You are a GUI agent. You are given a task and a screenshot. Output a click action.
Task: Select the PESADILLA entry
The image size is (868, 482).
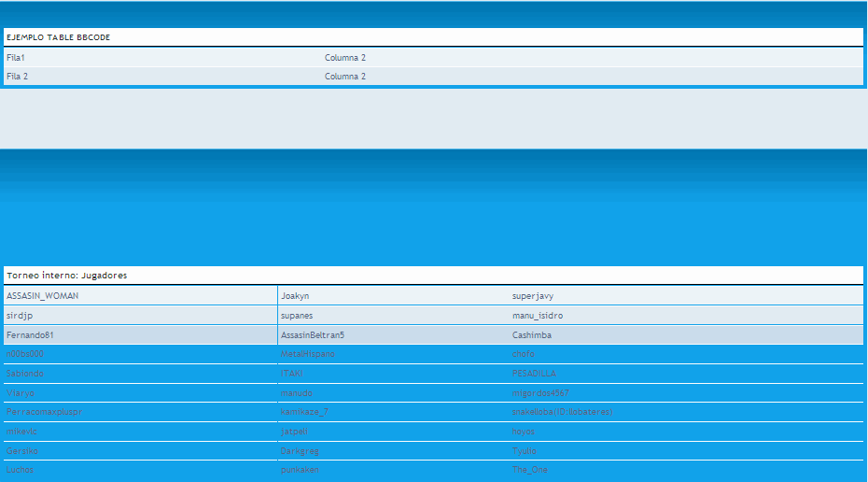pyautogui.click(x=534, y=374)
